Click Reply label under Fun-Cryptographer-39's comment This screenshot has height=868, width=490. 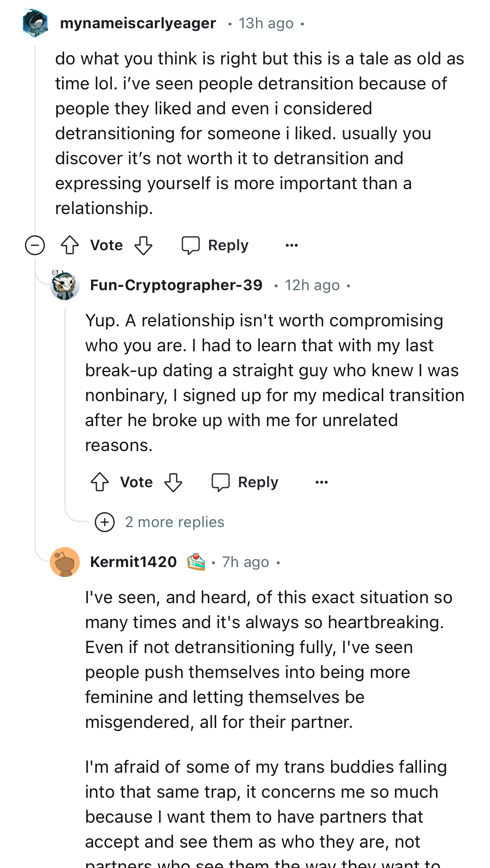point(258,482)
